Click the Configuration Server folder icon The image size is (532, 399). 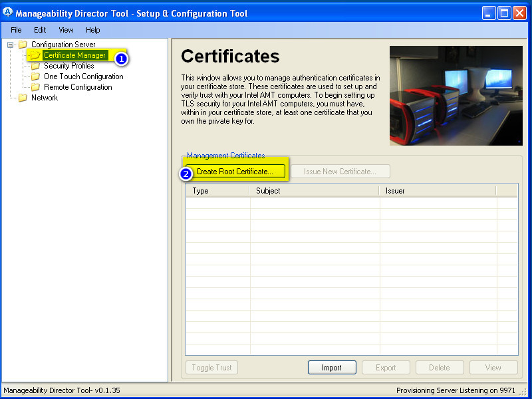tap(23, 45)
